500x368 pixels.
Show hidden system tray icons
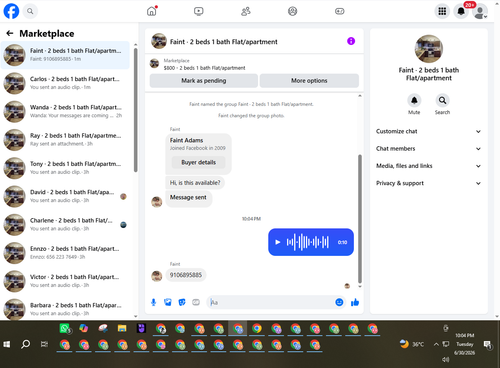(436, 344)
